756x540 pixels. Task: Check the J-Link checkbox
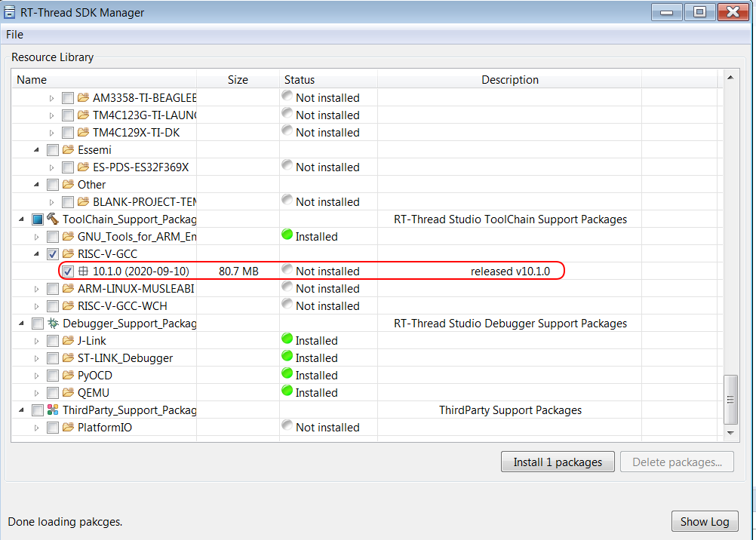point(53,341)
